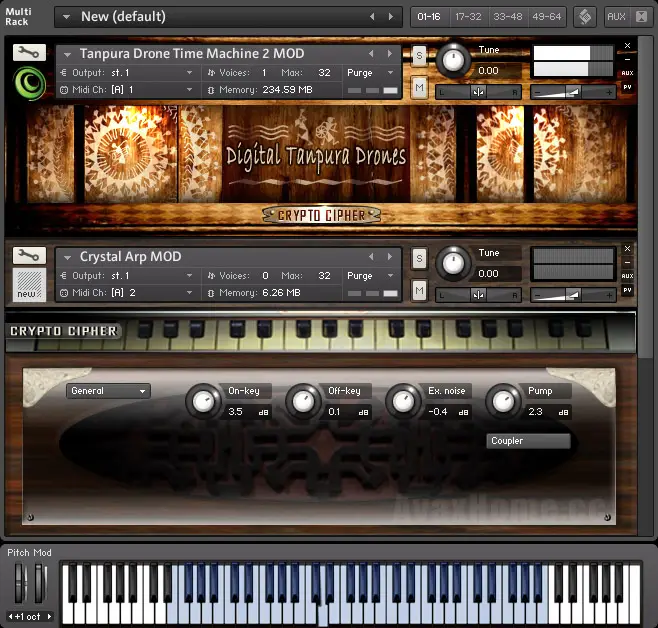Screen dimensions: 658x628
Task: Click the Tune value 0.00 of Crystal Arp
Action: pyautogui.click(x=488, y=274)
